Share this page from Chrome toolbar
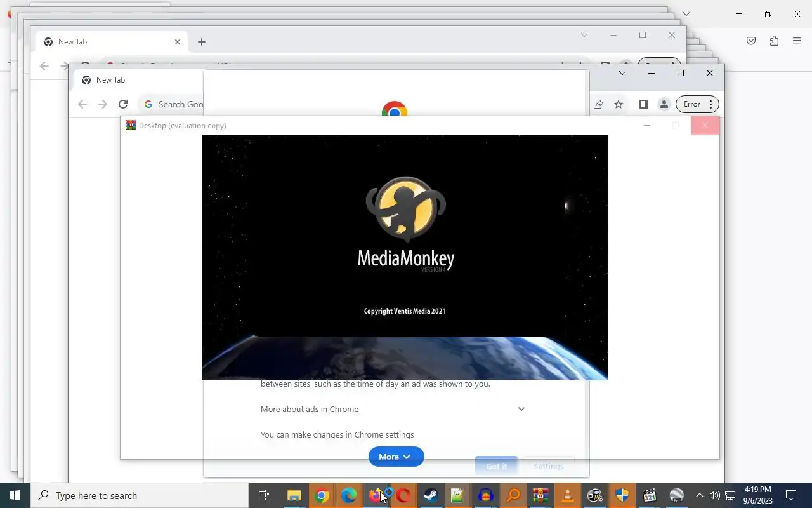The width and height of the screenshot is (812, 508). [598, 104]
